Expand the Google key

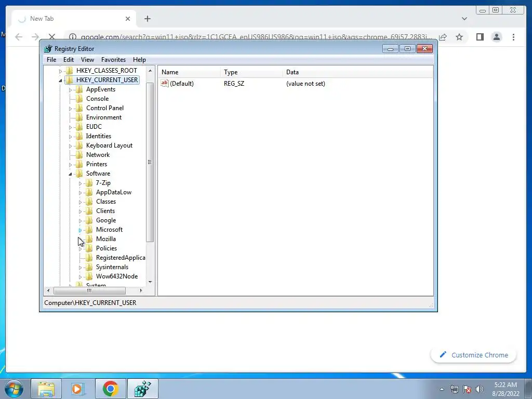80,221
